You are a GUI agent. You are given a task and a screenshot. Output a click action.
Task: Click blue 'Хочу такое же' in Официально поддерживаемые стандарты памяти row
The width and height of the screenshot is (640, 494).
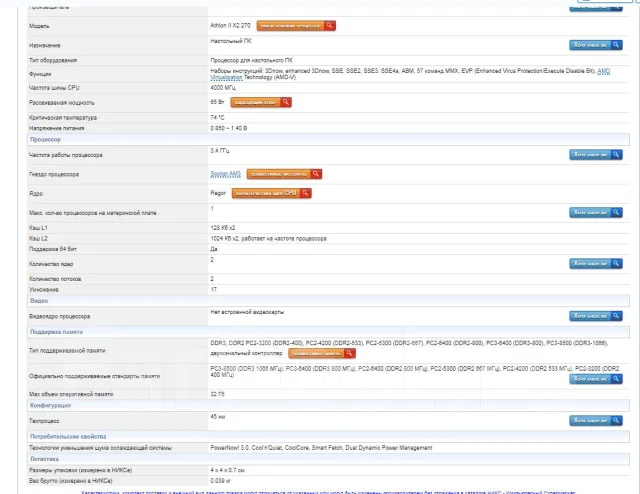(x=596, y=379)
